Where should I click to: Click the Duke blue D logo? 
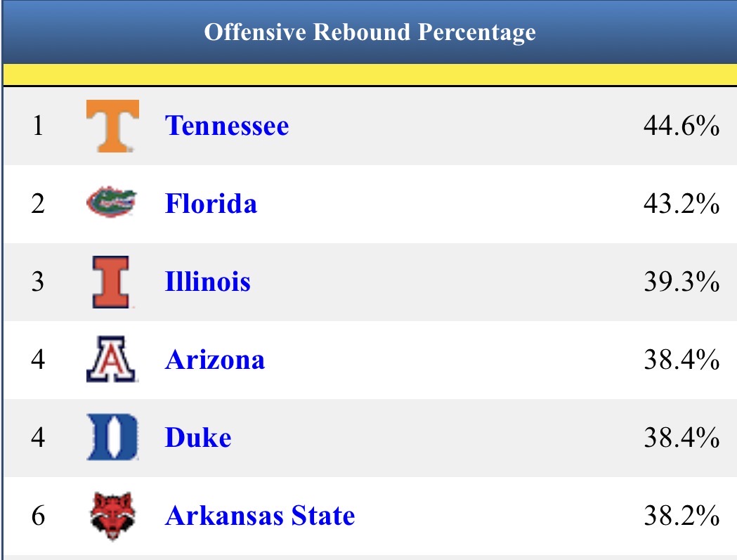(x=113, y=437)
